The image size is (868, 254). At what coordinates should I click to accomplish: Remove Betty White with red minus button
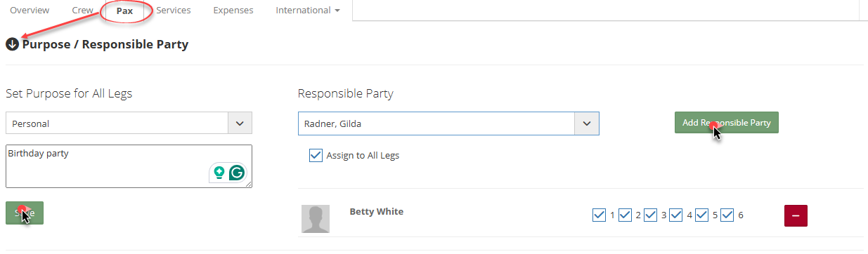coord(796,215)
